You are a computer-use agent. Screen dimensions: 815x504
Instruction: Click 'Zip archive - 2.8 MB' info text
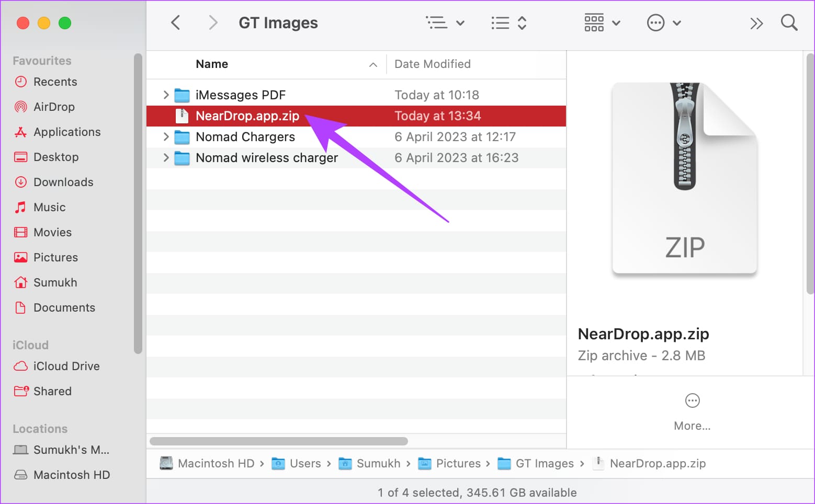point(641,356)
